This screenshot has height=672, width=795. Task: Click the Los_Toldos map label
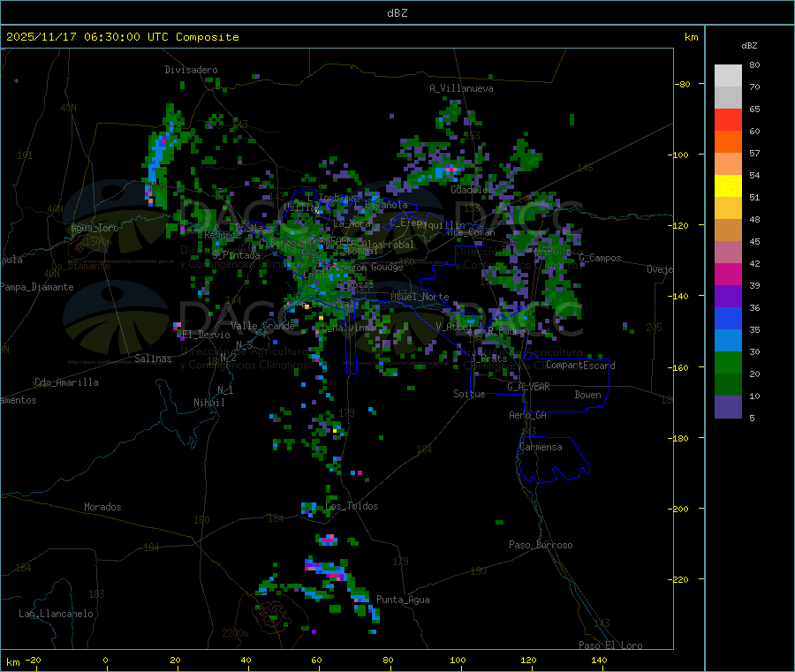coord(352,506)
